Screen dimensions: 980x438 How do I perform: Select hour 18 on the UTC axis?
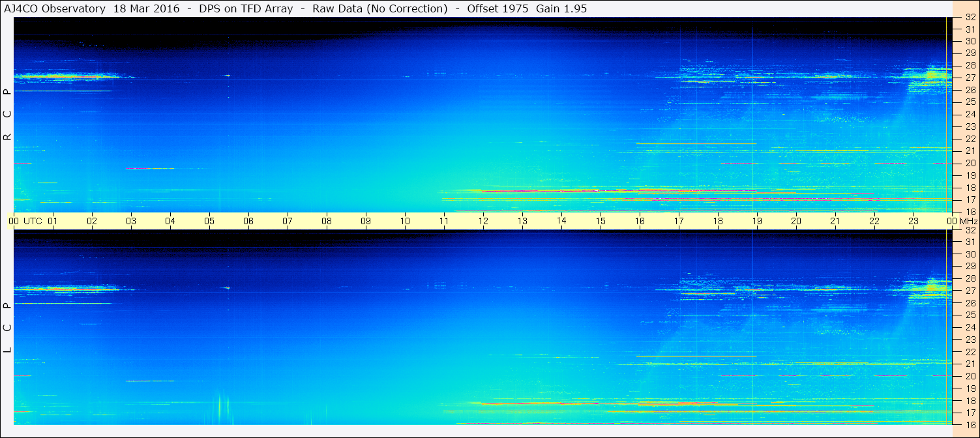tap(718, 221)
